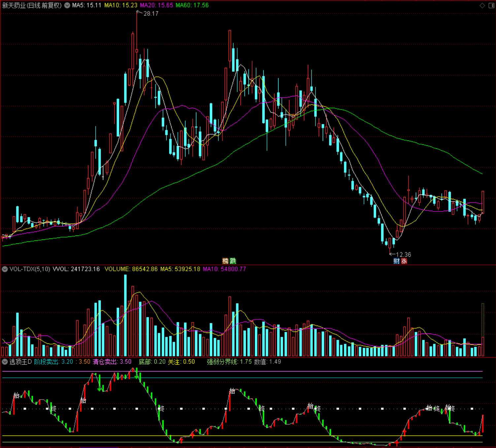
Task: Select the MA20: 15.65 label
Action: point(156,5)
